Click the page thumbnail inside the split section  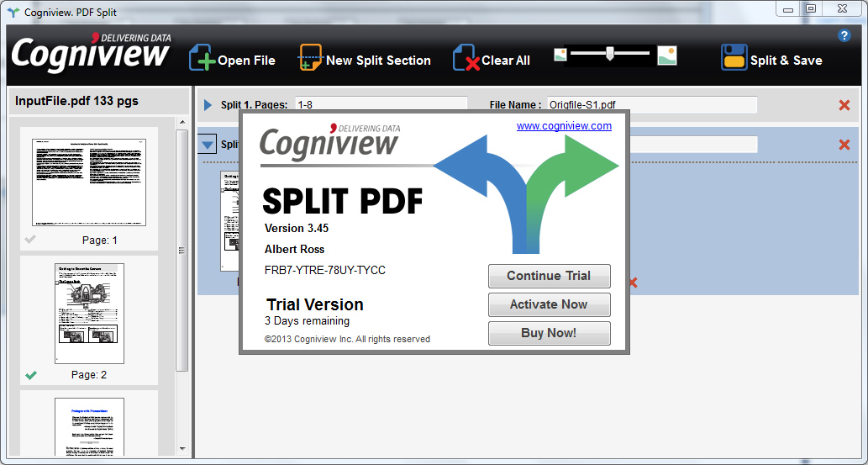click(x=229, y=220)
